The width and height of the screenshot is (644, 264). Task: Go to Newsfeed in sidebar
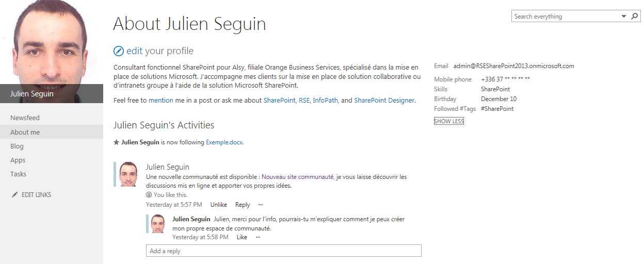pos(25,118)
